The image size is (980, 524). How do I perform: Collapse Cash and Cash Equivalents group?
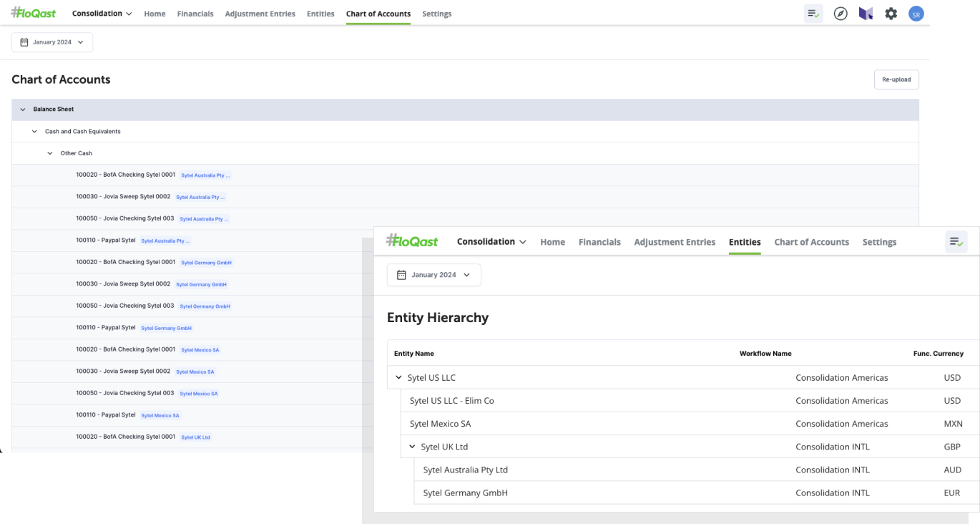point(34,132)
